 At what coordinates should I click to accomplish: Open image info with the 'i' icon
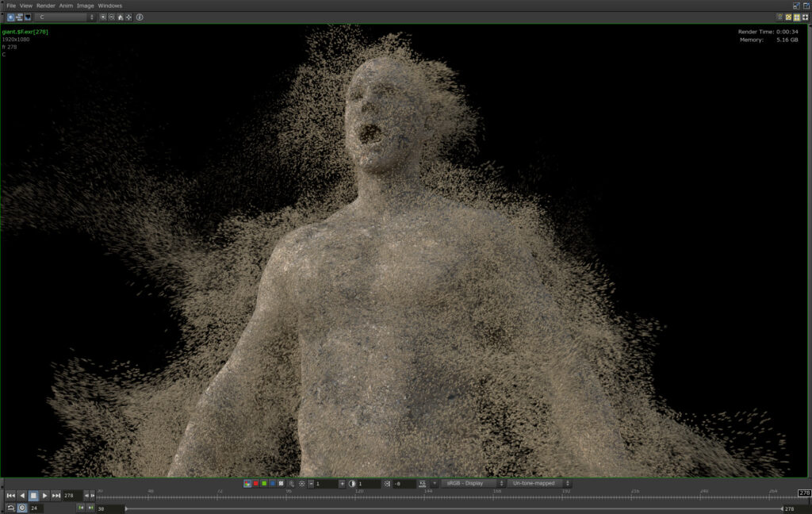coord(140,17)
